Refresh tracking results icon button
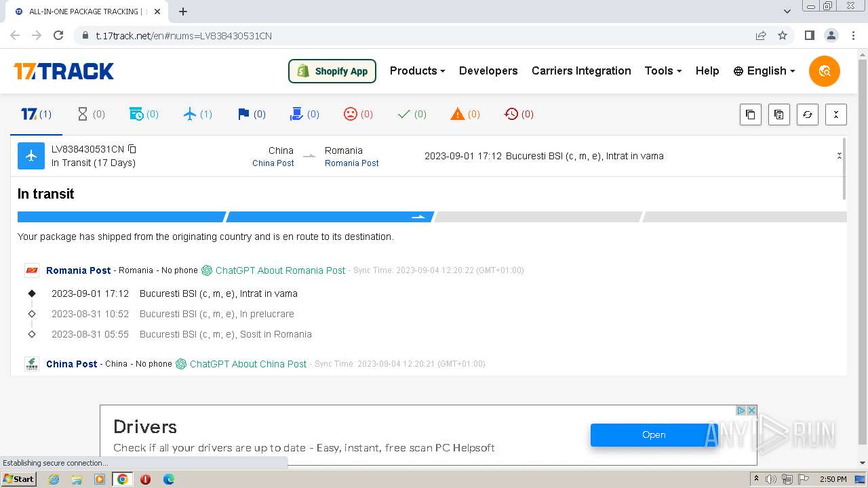The width and height of the screenshot is (868, 488). click(x=807, y=115)
